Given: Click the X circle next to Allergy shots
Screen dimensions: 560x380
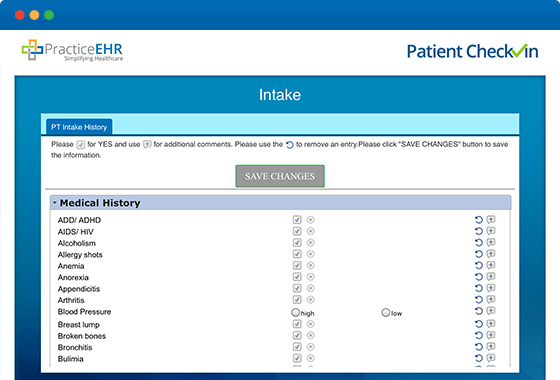Looking at the screenshot, I should click(x=311, y=254).
